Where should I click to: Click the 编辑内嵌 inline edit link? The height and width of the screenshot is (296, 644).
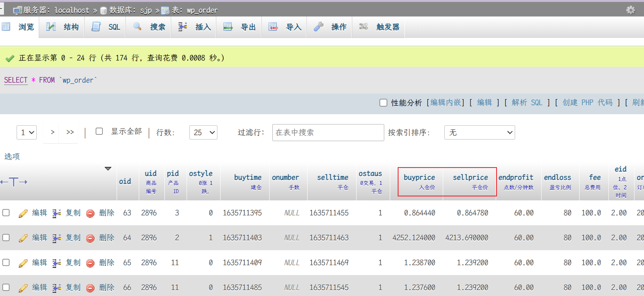pos(446,103)
